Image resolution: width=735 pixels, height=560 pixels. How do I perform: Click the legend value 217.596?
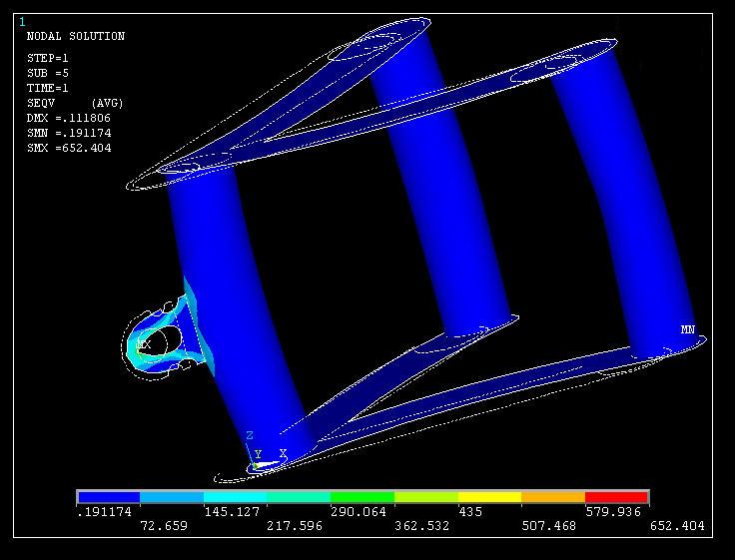295,526
